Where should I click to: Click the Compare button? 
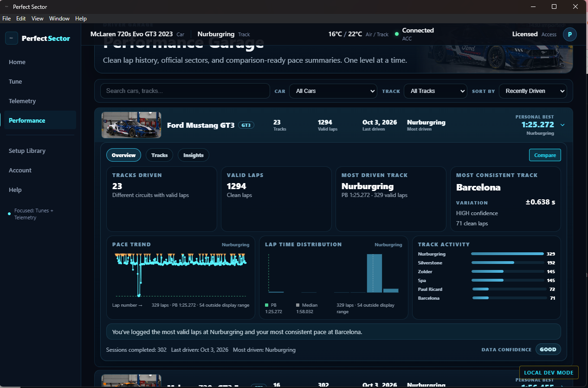tap(545, 155)
